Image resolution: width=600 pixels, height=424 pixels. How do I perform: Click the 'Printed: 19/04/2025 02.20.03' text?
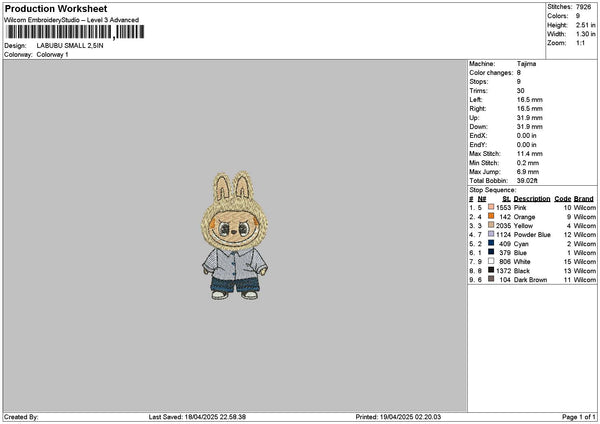(x=398, y=417)
